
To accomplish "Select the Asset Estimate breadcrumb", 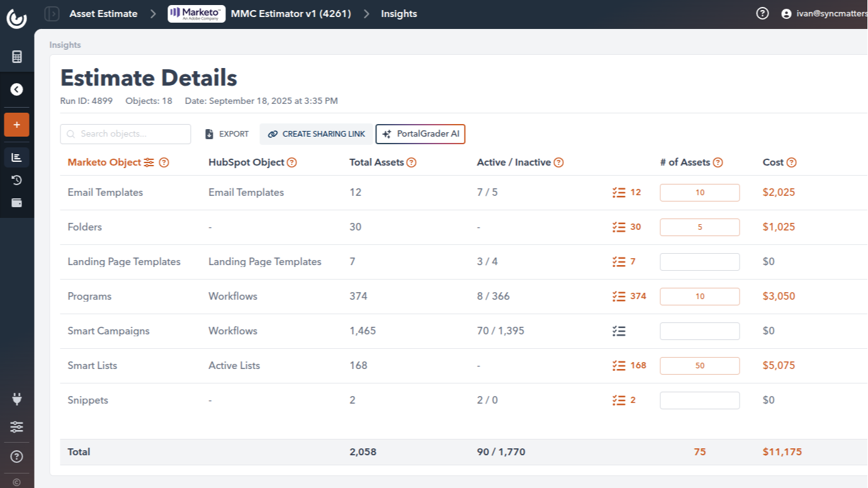I will tap(103, 13).
